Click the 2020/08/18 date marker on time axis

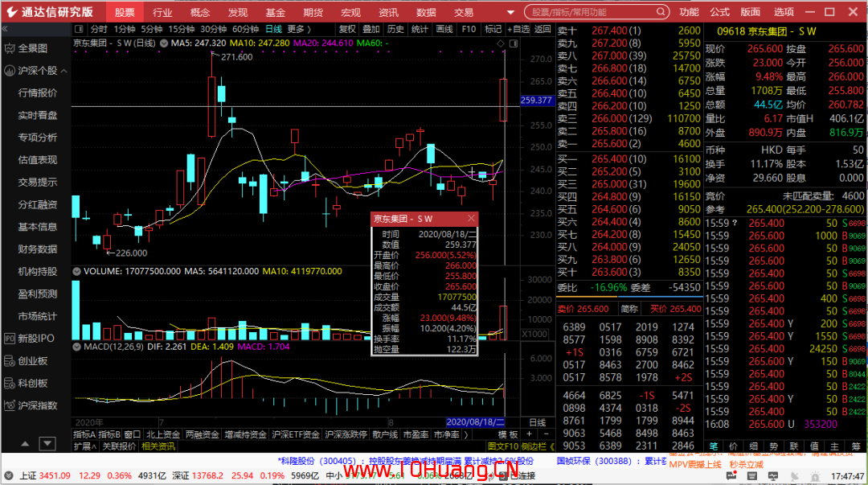pos(475,422)
